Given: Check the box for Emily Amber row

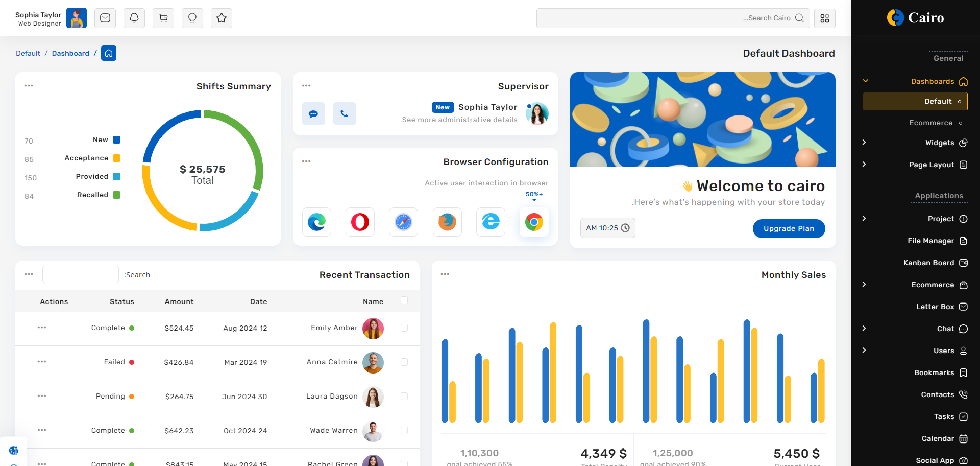Looking at the screenshot, I should (404, 328).
